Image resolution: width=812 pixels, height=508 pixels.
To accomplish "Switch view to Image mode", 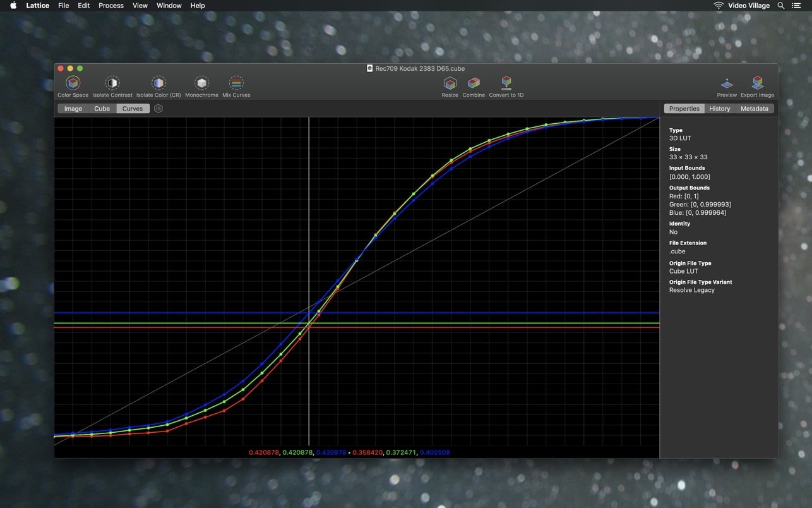I will click(73, 109).
